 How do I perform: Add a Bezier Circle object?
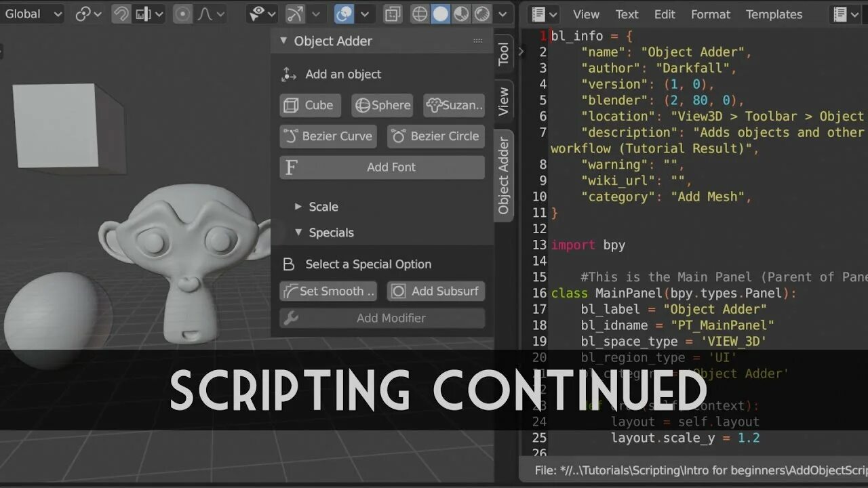[x=436, y=136]
